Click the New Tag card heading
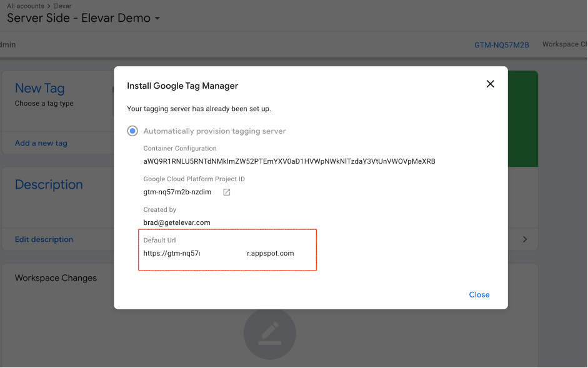The height and width of the screenshot is (368, 588). 39,89
